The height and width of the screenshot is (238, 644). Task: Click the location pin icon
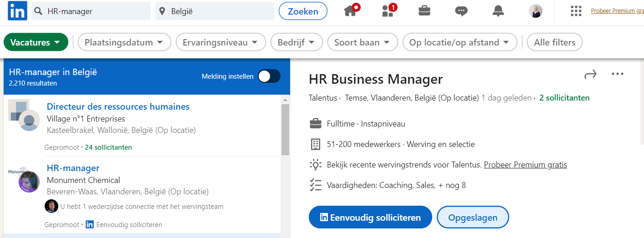click(162, 11)
